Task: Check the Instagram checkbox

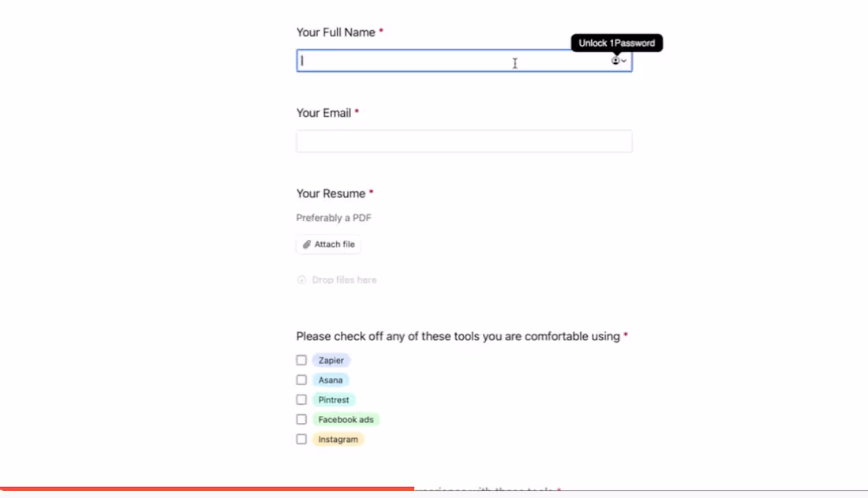Action: 301,439
